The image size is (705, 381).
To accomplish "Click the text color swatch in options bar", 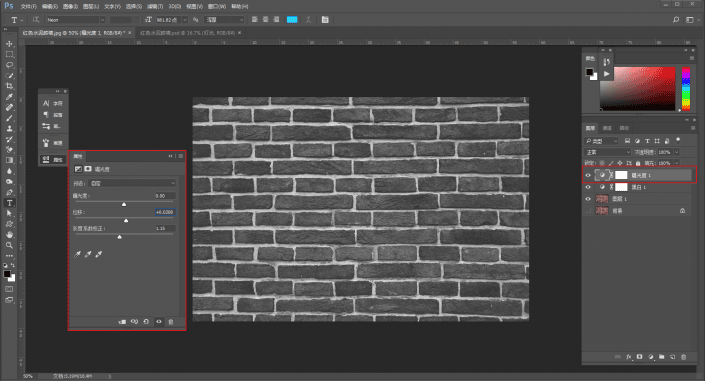I will point(292,20).
